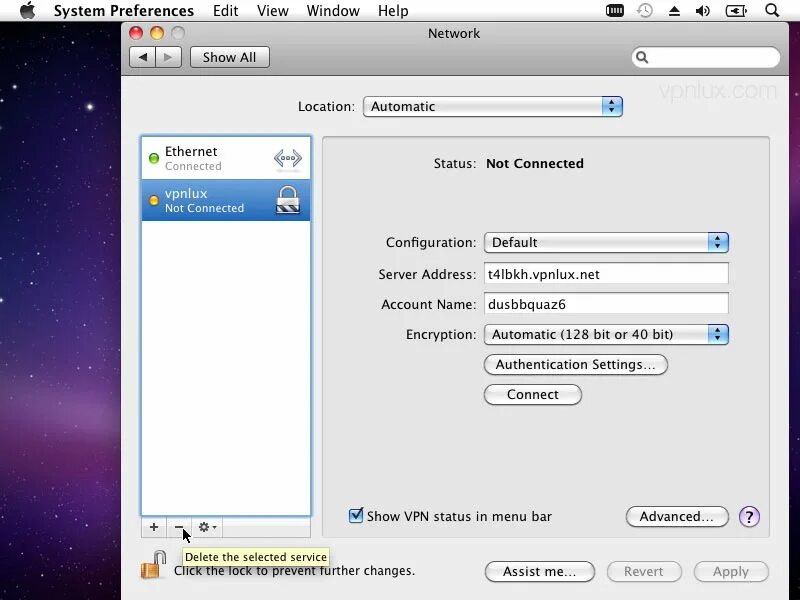The image size is (800, 600).
Task: Click the Account Name field
Action: pyautogui.click(x=606, y=304)
